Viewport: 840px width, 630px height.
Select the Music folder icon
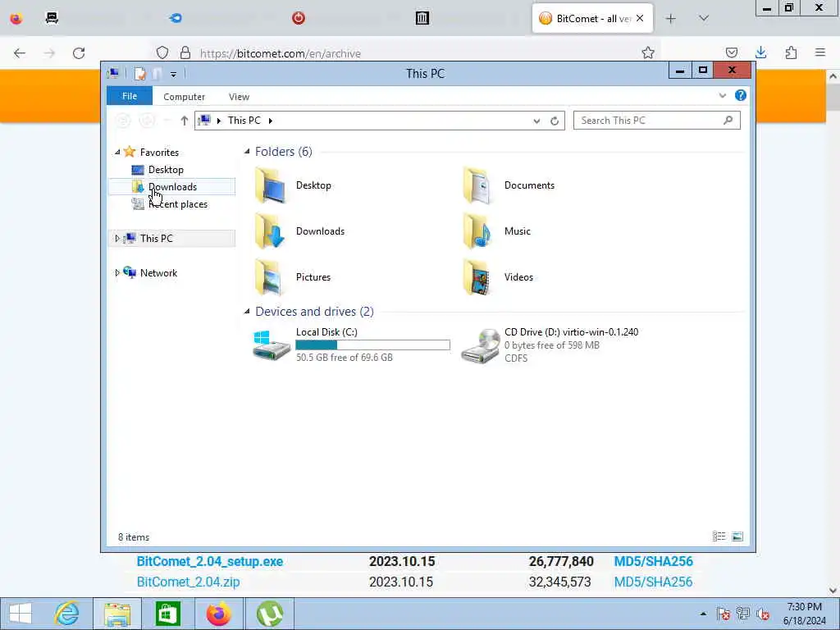click(x=477, y=231)
